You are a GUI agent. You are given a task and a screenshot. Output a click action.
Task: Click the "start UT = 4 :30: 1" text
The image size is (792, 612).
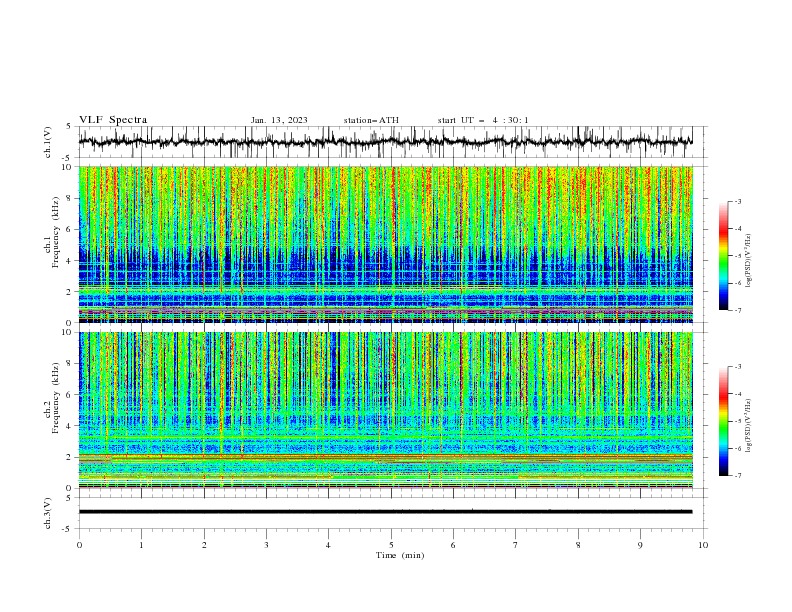pos(483,120)
